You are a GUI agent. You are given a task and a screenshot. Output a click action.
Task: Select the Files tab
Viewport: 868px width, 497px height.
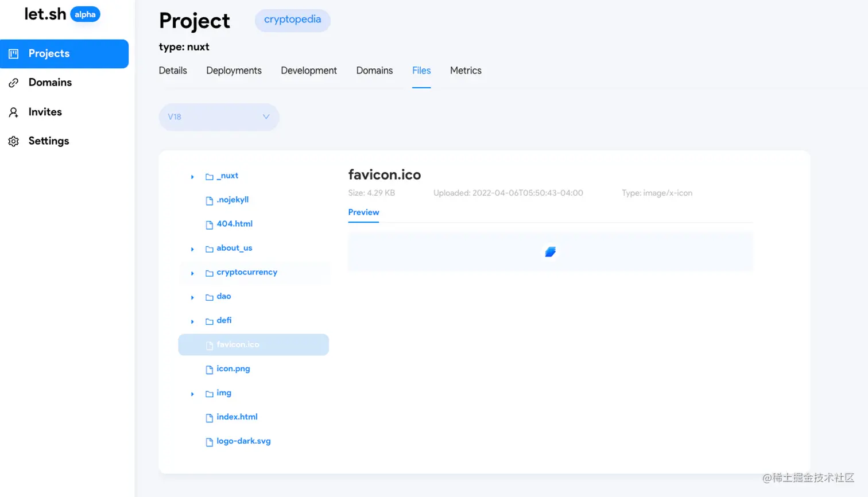coord(421,71)
